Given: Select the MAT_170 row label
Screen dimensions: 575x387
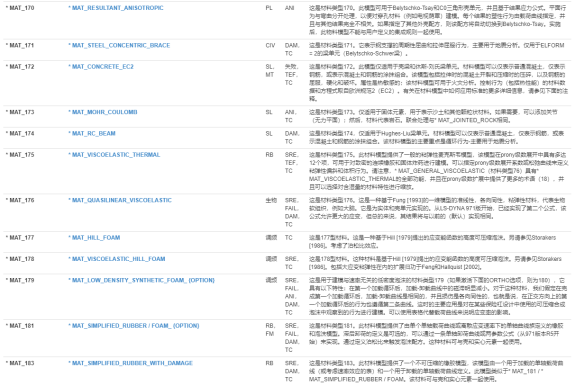Looking at the screenshot, I should click(x=20, y=8).
